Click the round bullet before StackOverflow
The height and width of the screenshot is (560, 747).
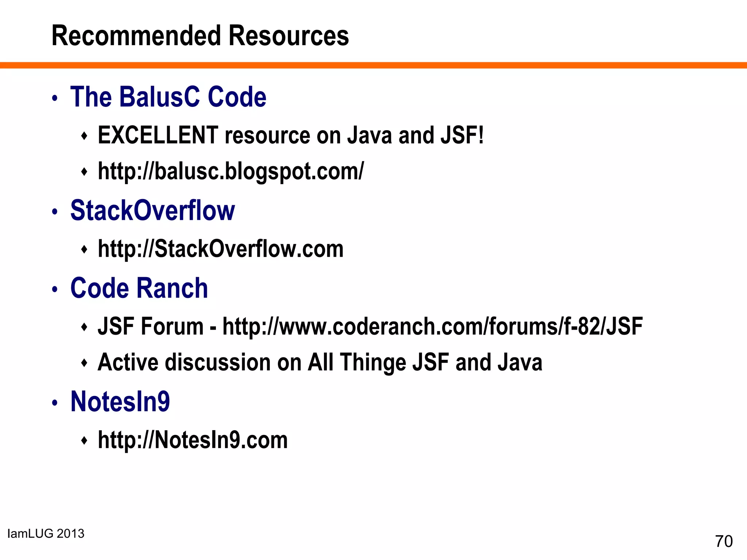coord(55,212)
